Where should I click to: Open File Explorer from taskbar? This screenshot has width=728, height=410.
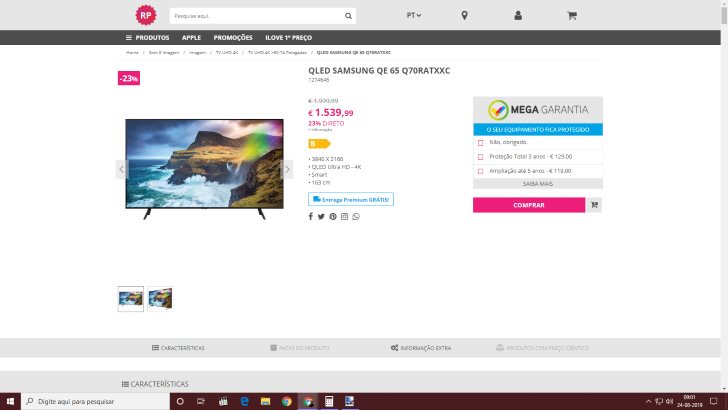[x=265, y=401]
